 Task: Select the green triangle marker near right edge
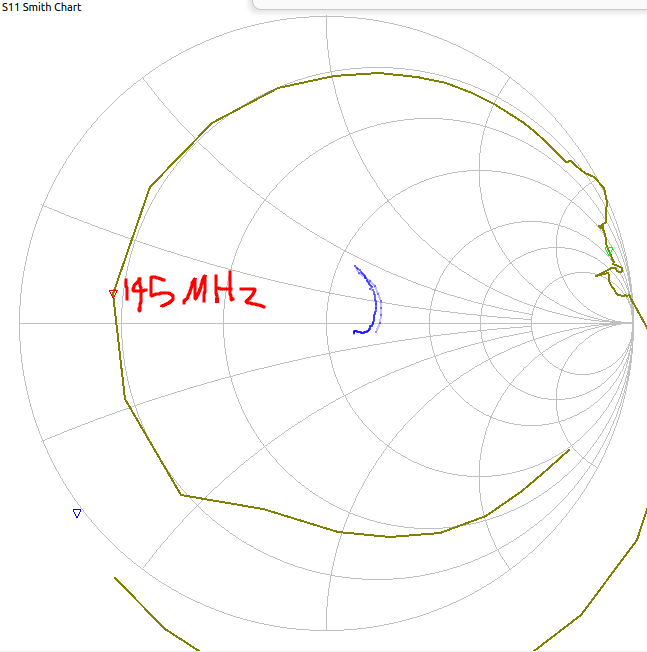609,250
